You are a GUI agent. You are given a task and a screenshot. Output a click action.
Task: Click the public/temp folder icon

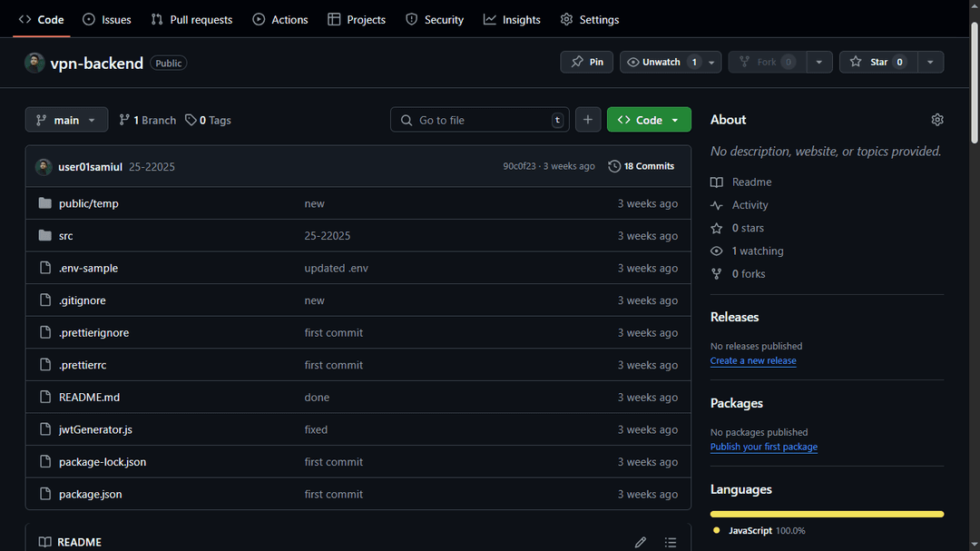click(x=45, y=203)
